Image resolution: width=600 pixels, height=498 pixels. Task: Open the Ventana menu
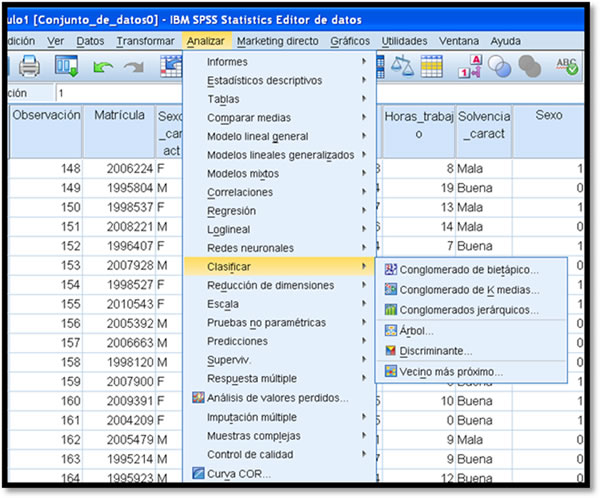point(459,41)
